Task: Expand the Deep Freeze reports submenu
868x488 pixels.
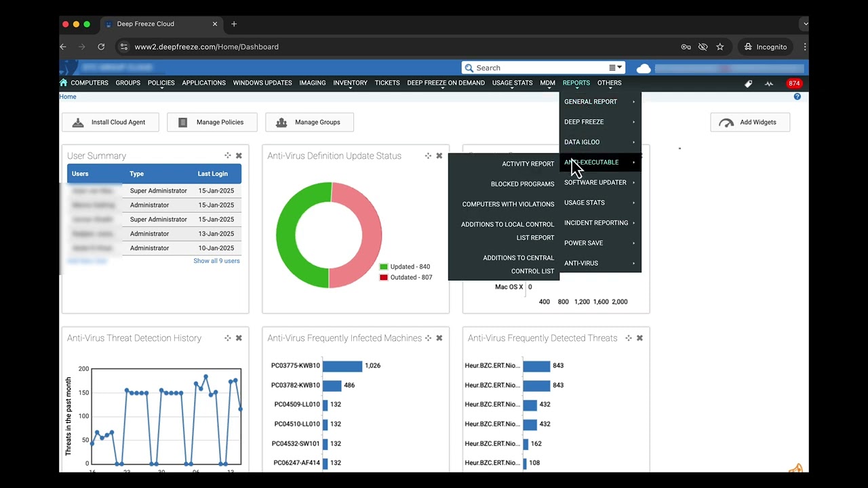Action: click(x=600, y=122)
